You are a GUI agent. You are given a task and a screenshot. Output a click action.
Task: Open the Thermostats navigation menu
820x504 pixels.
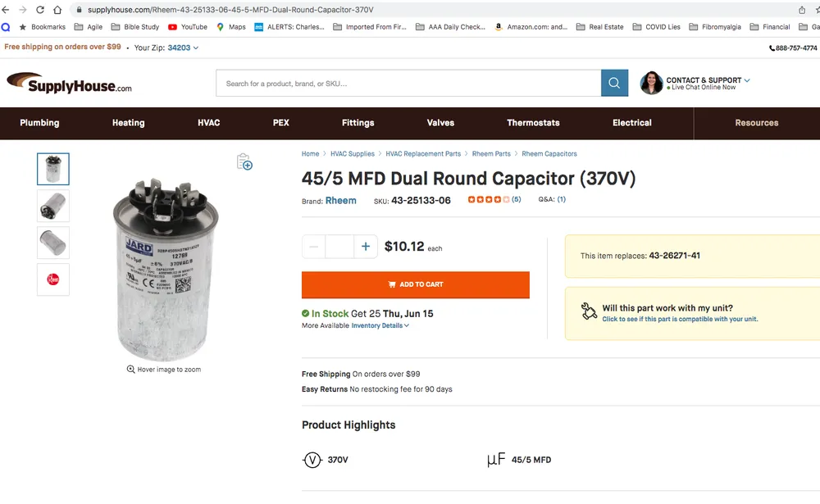click(x=533, y=123)
